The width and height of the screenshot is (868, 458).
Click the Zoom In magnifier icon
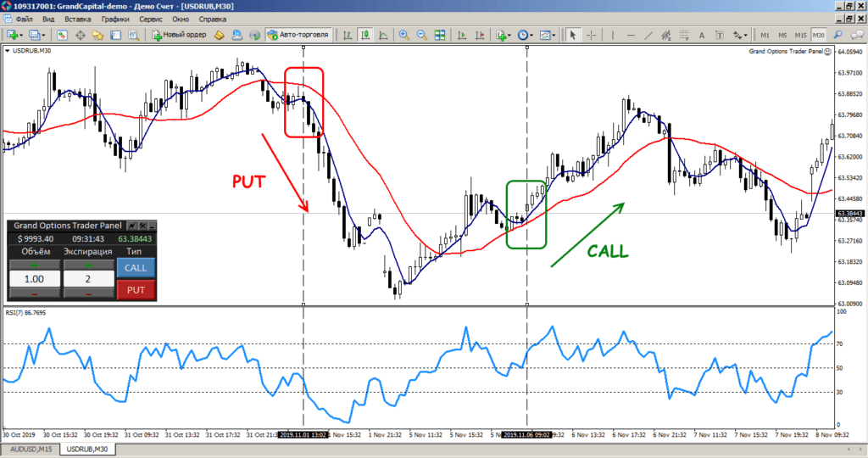(403, 36)
